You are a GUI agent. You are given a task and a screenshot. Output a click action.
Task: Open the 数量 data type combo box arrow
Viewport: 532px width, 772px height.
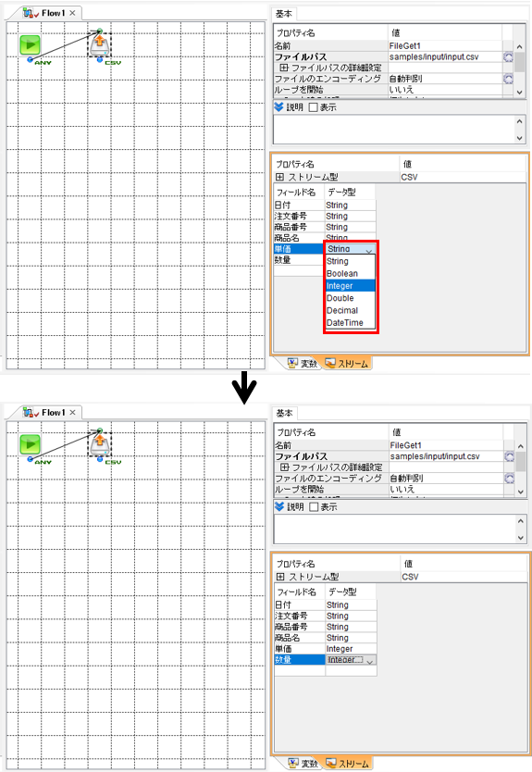click(370, 660)
